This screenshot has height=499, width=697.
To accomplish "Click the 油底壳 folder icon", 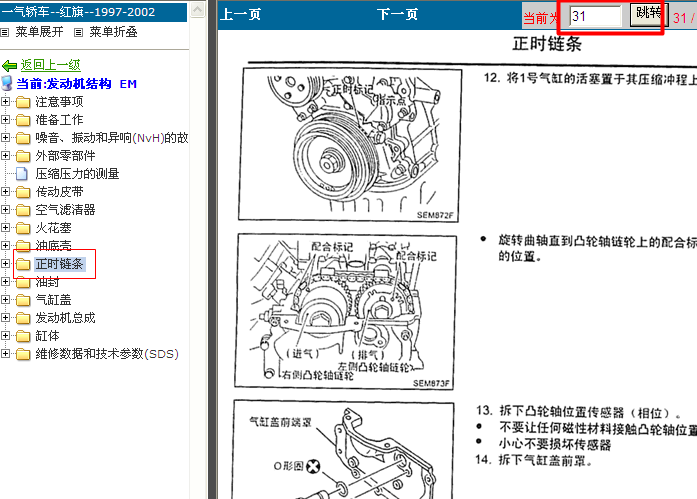I will click(23, 246).
